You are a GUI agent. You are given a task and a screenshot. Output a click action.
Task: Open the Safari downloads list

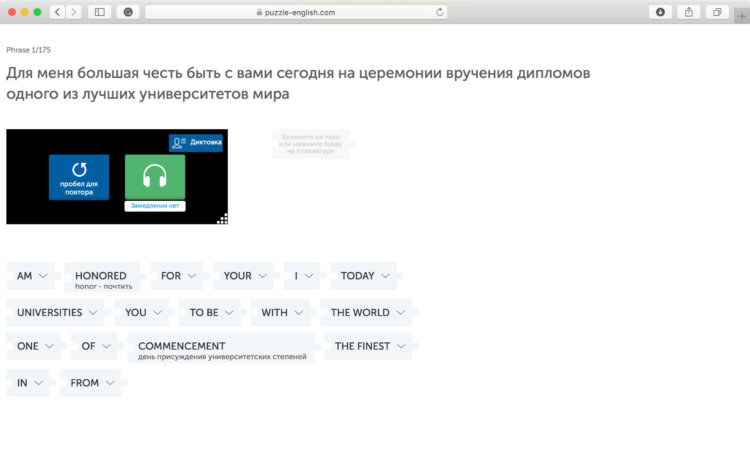660,12
